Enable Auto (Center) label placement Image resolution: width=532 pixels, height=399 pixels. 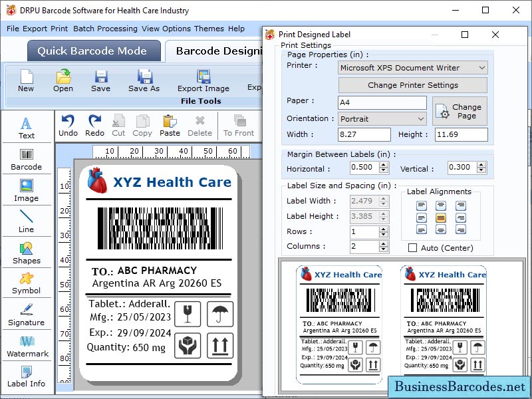[412, 247]
